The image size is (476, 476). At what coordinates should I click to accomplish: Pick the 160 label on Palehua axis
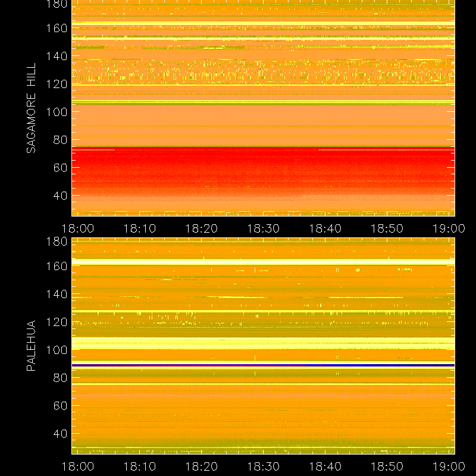[x=57, y=266]
